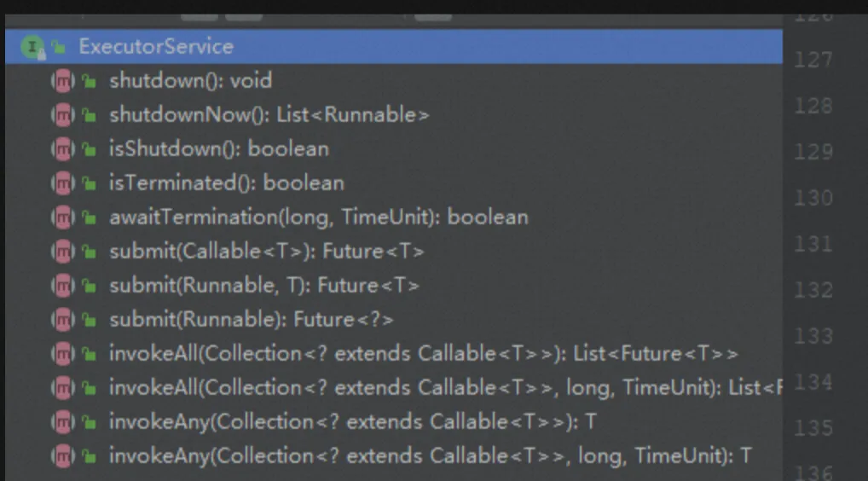Screen dimensions: 868x481
Task: Select submit(Runnable, T): Future<T> method
Action: 263,286
